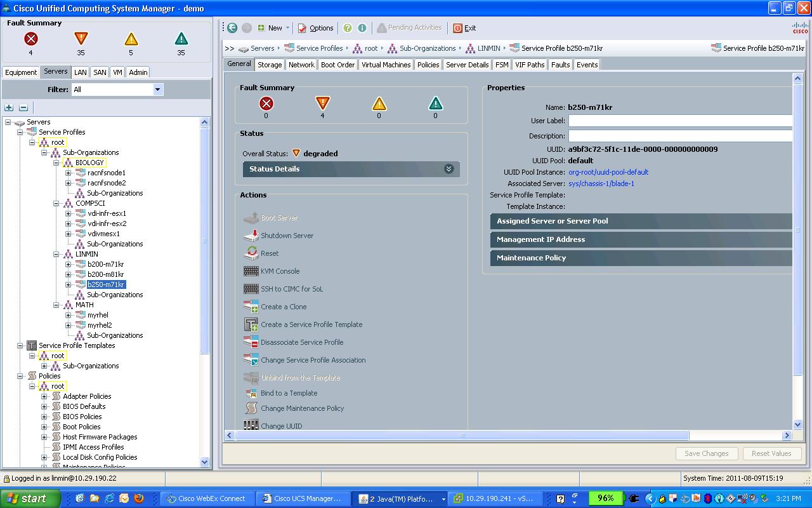Switch to the Storage tab
Viewport: 812px width, 508px height.
[270, 65]
